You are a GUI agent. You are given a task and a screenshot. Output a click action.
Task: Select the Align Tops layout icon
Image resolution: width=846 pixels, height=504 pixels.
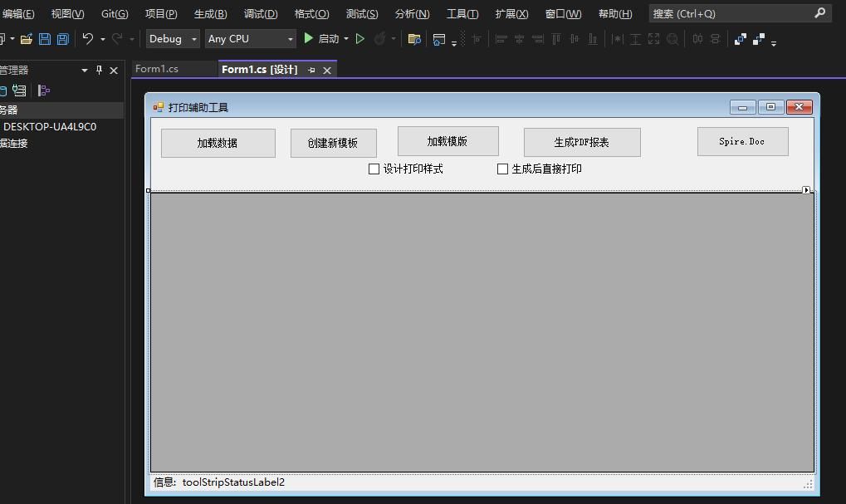(556, 38)
